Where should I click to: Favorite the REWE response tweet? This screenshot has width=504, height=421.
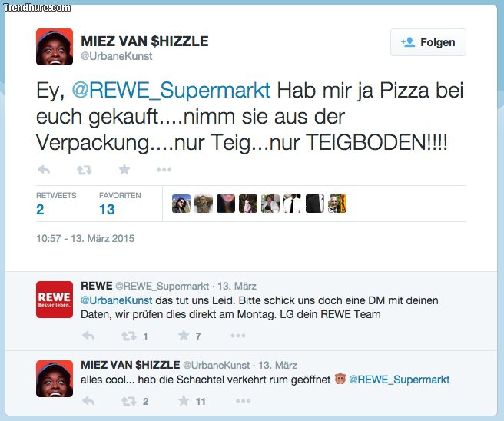tap(184, 336)
